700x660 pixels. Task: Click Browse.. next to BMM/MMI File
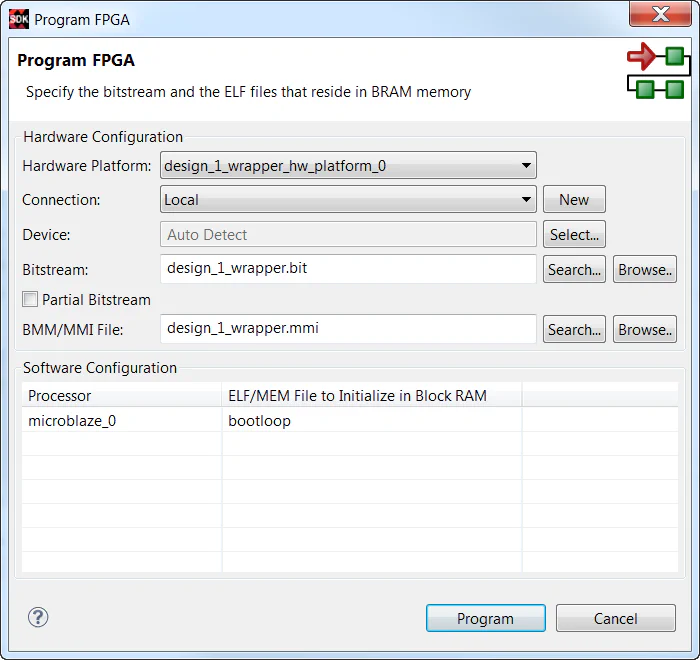(645, 330)
